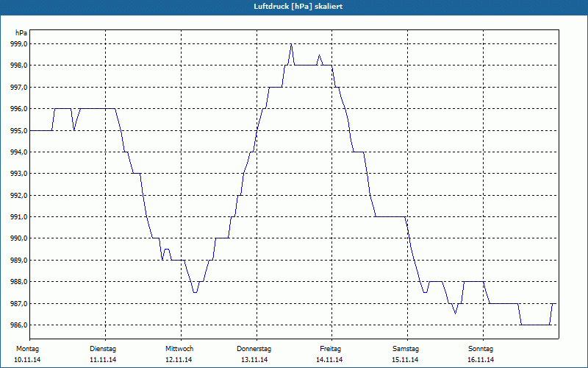Click the 995,0 axis value
Image resolution: width=588 pixels, height=368 pixels.
[x=19, y=131]
